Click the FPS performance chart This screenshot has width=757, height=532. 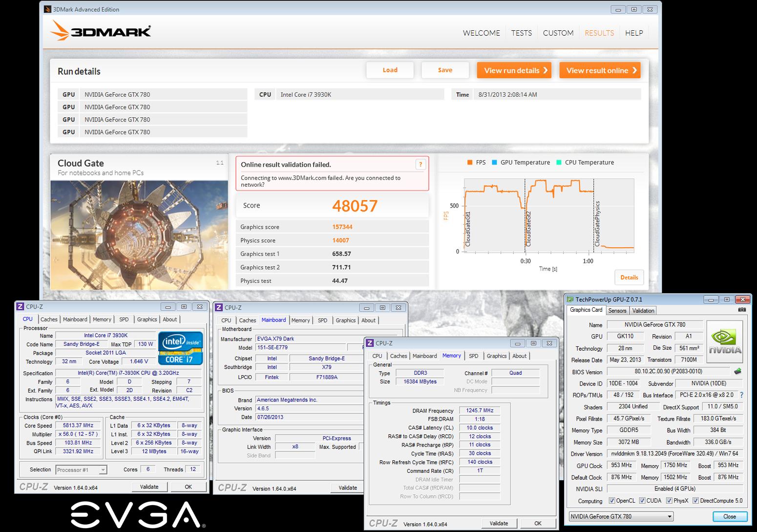[549, 216]
